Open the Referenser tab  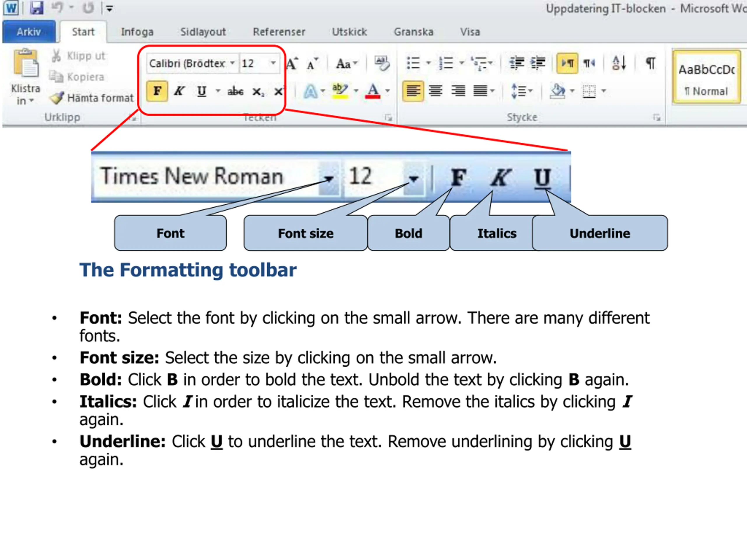click(x=279, y=32)
